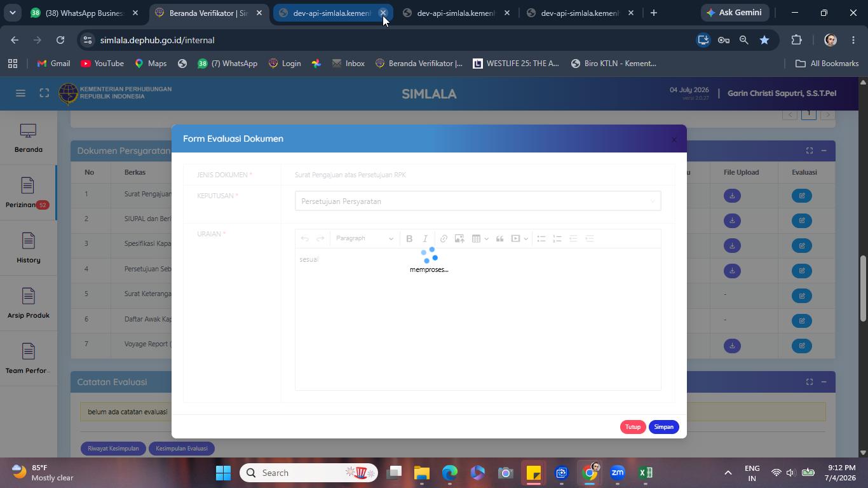Screen dimensions: 868x488
Task: Open the Keputusan dropdown
Action: point(478,201)
